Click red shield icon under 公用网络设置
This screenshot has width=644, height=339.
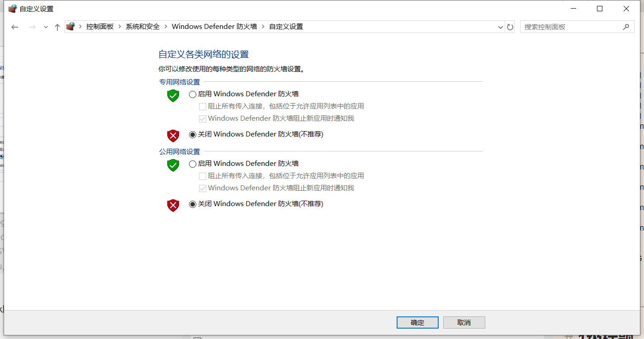[173, 205]
